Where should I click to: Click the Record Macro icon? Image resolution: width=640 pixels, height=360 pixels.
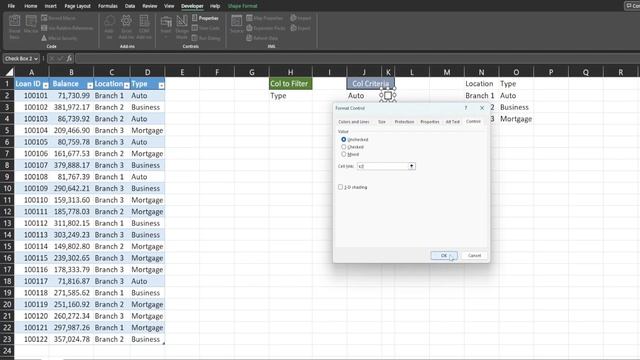pos(44,18)
